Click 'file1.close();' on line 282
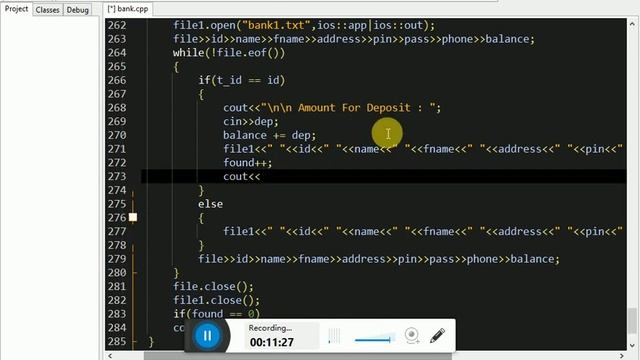The height and width of the screenshot is (360, 640). (x=216, y=300)
